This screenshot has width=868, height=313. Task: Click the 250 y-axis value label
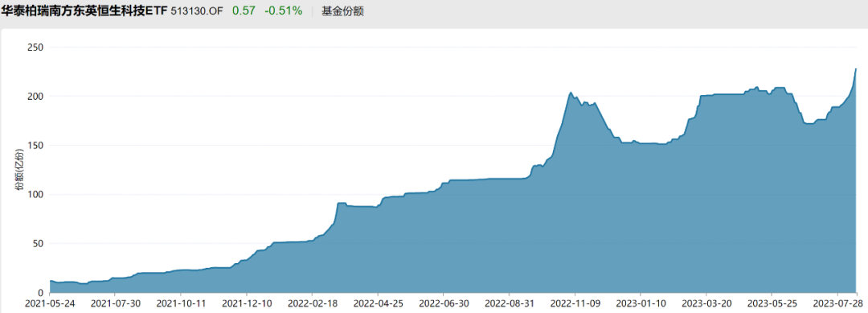36,47
